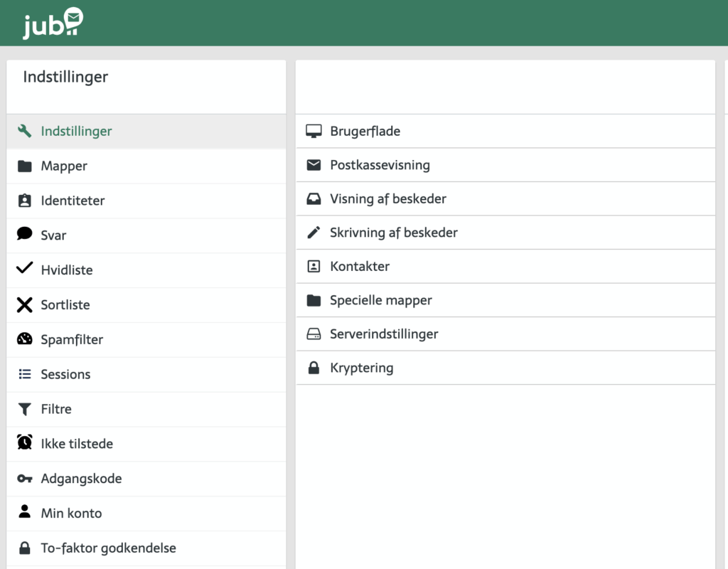Screen dimensions: 728x569
Task: Click the key icon beside Adgangskode
Action: (25, 479)
